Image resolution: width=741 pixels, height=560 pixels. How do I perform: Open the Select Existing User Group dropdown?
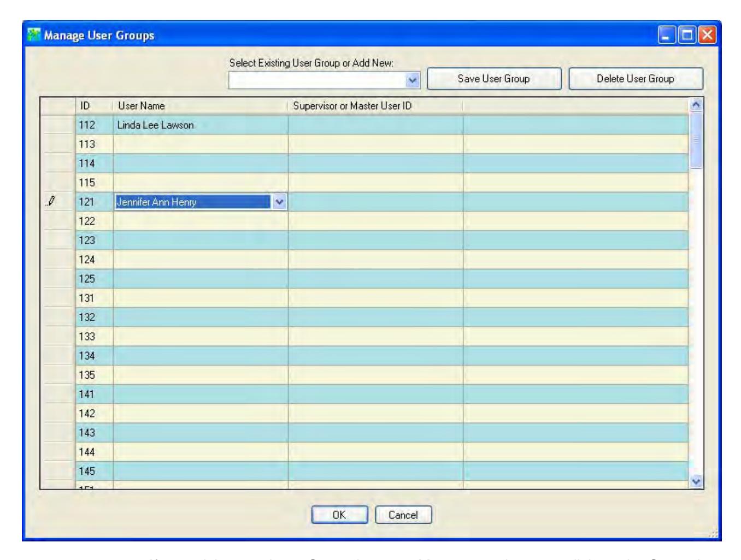tap(413, 80)
